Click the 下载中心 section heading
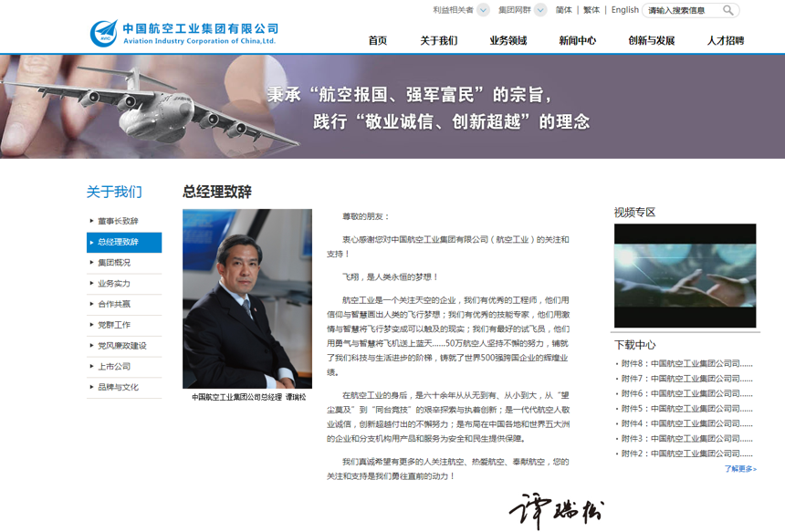Screen dimensions: 785x532 [x=634, y=345]
